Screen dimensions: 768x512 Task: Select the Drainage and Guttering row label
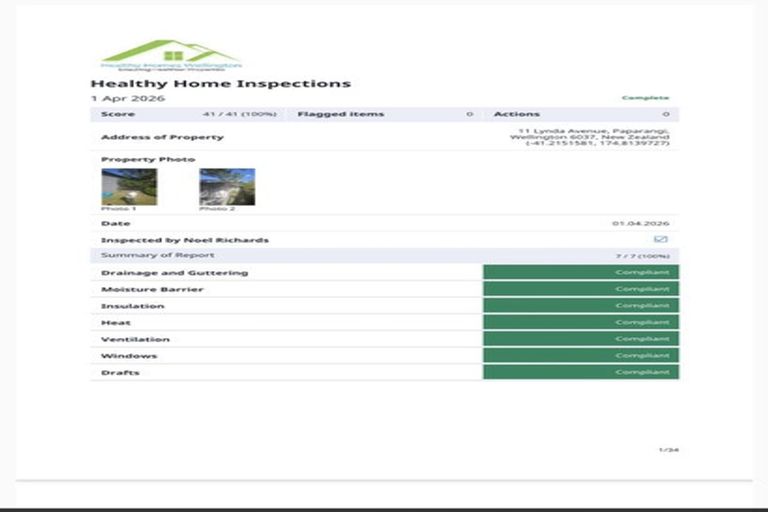coord(174,273)
